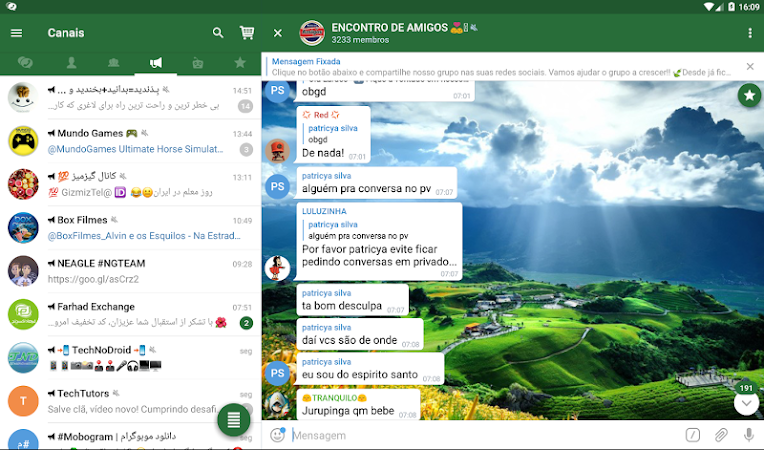This screenshot has height=450, width=764.
Task: Open the NEAGLE #NGTEAM channel
Action: (131, 271)
